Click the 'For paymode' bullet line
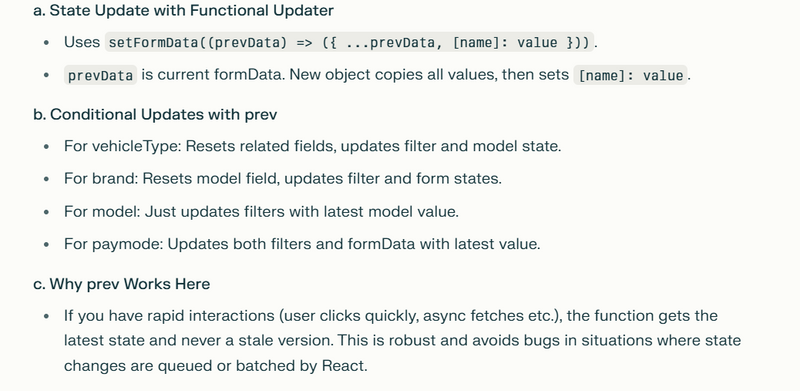Viewport: 800px width, 391px height. (x=302, y=244)
